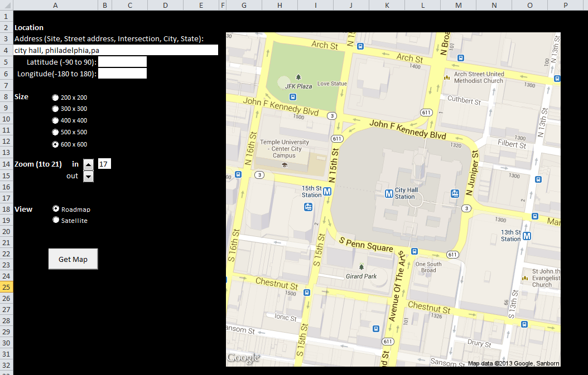588x375 pixels.
Task: Click the Get Map button
Action: pyautogui.click(x=73, y=259)
